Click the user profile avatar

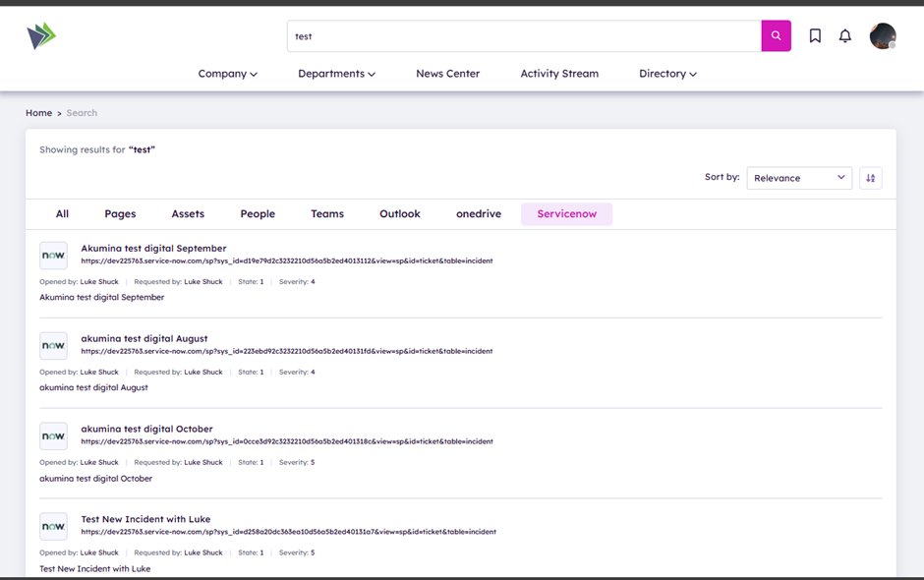(882, 36)
